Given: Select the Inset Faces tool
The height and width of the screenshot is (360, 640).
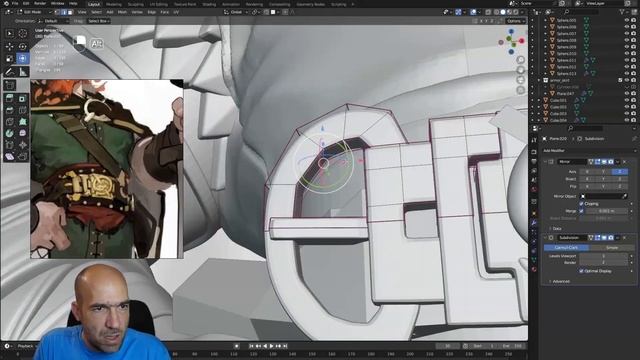Looking at the screenshot, I should 22,98.
